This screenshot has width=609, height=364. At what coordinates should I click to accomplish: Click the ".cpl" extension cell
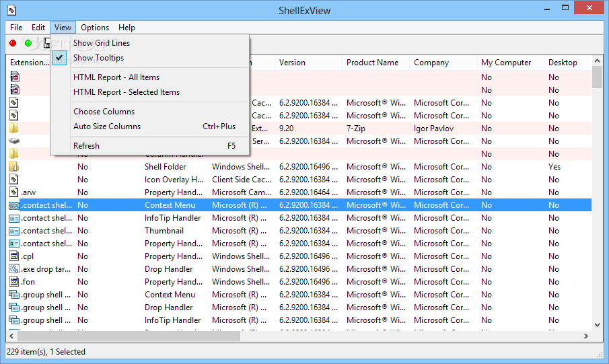tap(27, 256)
